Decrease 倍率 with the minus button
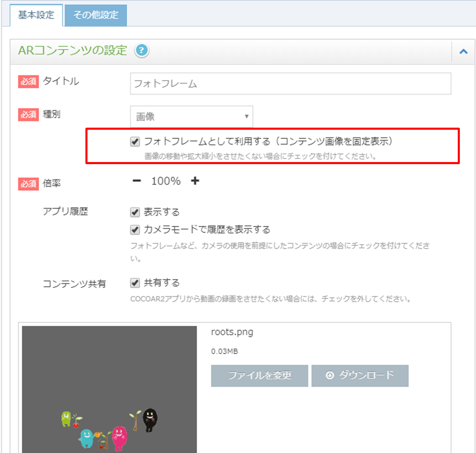476x453 pixels. click(136, 181)
